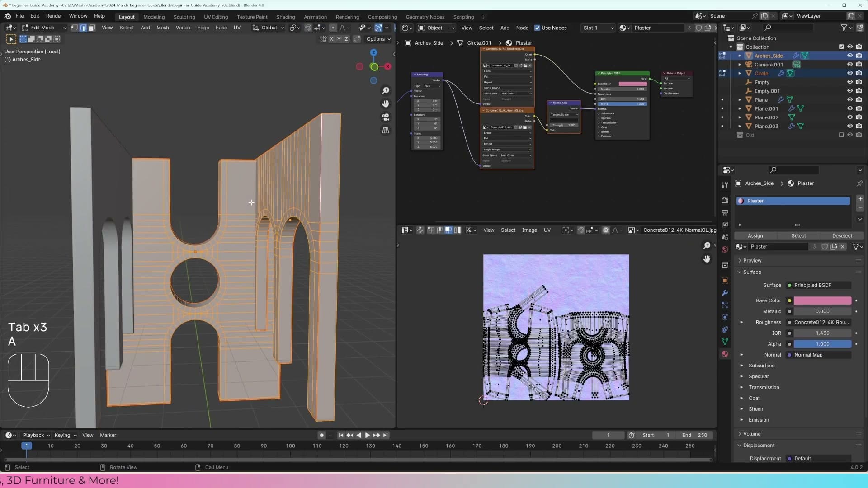This screenshot has width=868, height=488.
Task: Toggle snapping magnet in 3D viewport
Action: [x=308, y=28]
